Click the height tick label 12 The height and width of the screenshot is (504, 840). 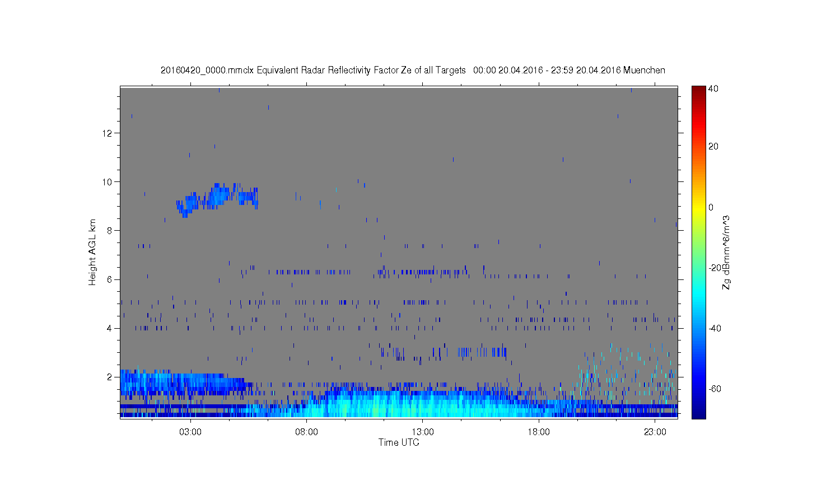108,133
